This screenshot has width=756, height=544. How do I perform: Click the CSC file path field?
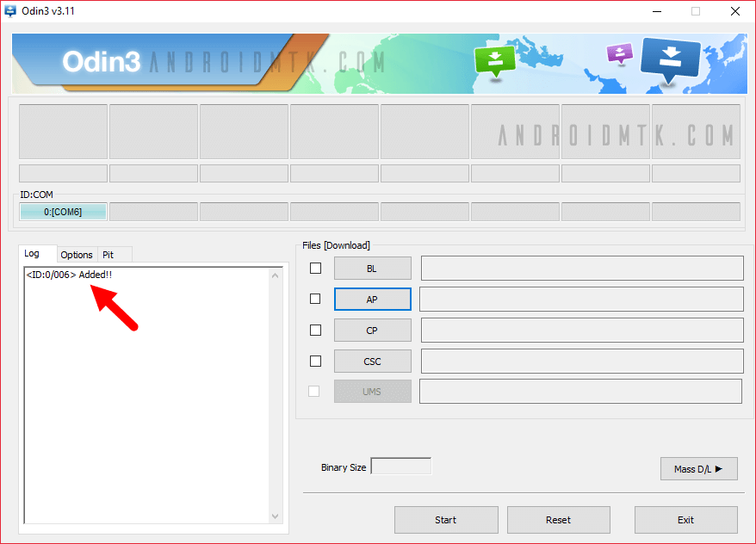point(581,361)
